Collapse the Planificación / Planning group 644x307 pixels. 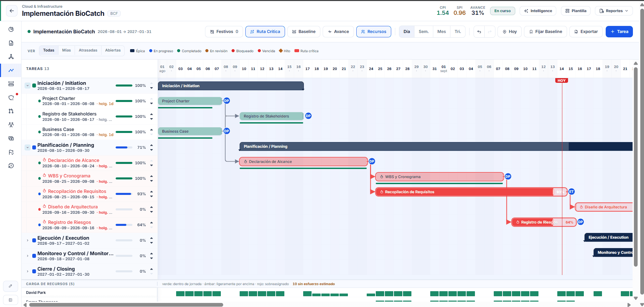[28, 147]
